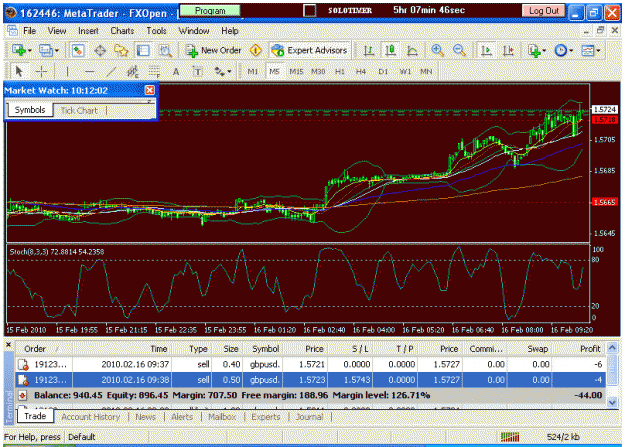This screenshot has width=625, height=447.
Task: Toggle Chart Shift icon
Action: (508, 51)
